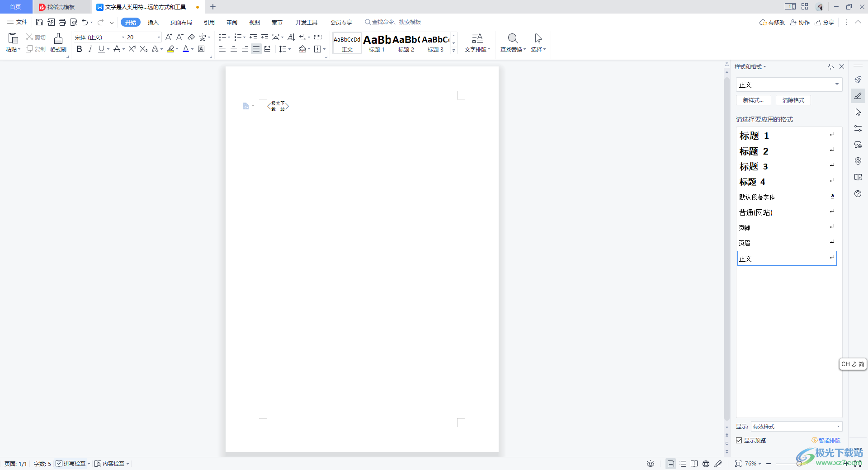Image resolution: width=868 pixels, height=470 pixels.
Task: Click the zoom slider in the status bar
Action: coord(799,464)
